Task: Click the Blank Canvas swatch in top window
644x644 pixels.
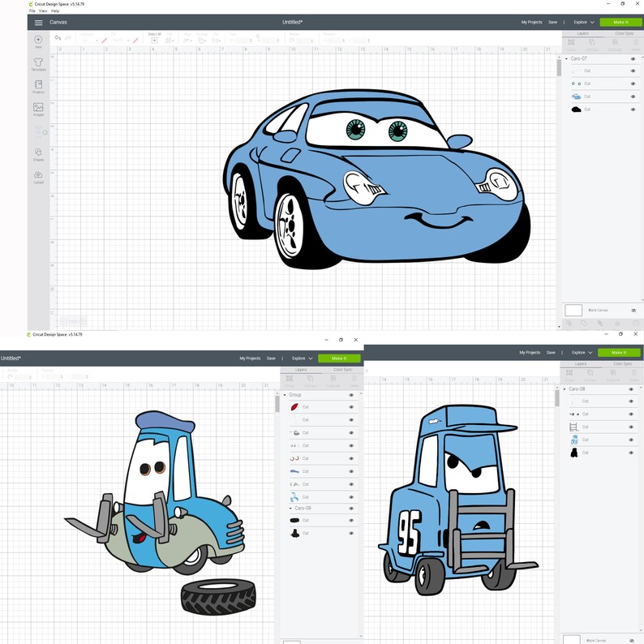Action: pyautogui.click(x=573, y=311)
